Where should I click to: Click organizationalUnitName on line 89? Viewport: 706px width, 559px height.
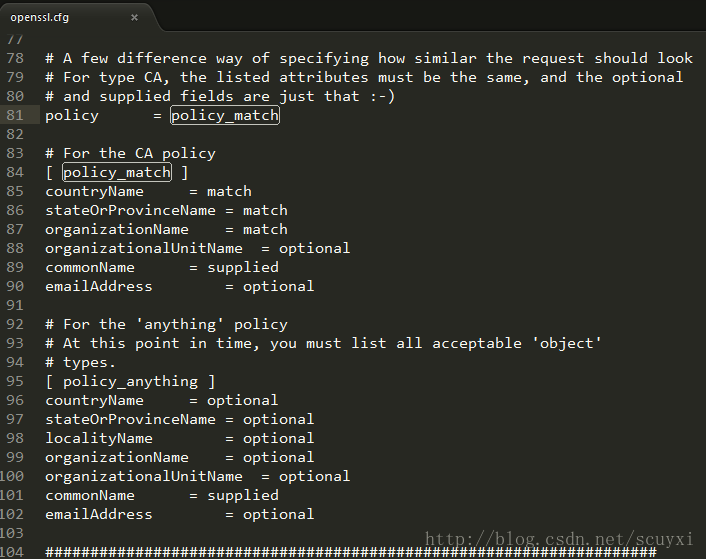143,249
